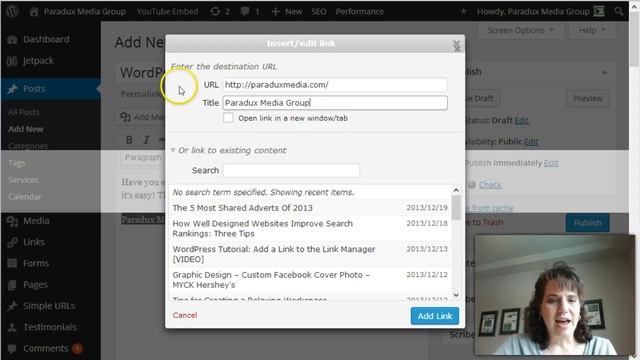Click the Publish button
Screen dimensions: 640x360
(587, 223)
